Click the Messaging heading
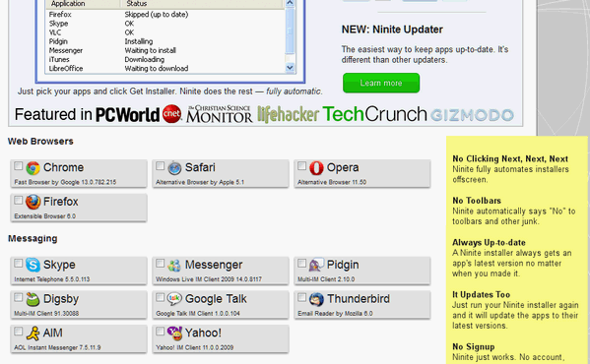The width and height of the screenshot is (590, 364). (33, 238)
